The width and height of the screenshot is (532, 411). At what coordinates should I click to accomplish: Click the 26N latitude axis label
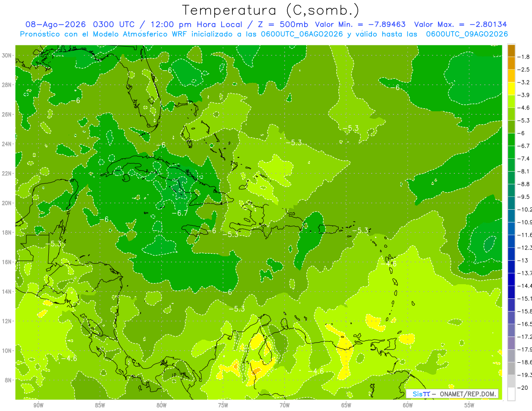click(7, 114)
